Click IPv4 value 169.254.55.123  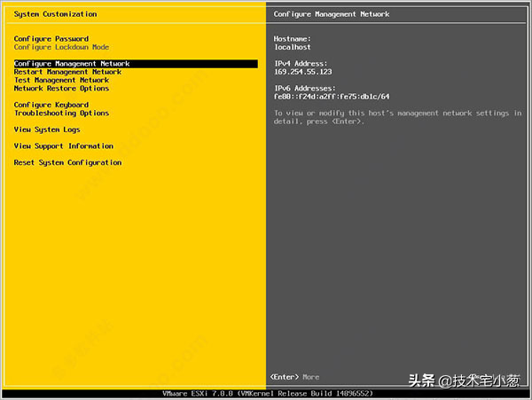tap(302, 72)
